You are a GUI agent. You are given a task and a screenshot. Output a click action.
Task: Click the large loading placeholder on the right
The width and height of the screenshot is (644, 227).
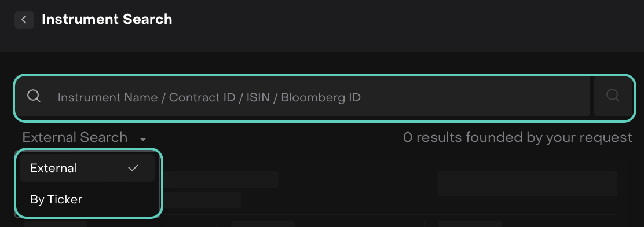528,184
